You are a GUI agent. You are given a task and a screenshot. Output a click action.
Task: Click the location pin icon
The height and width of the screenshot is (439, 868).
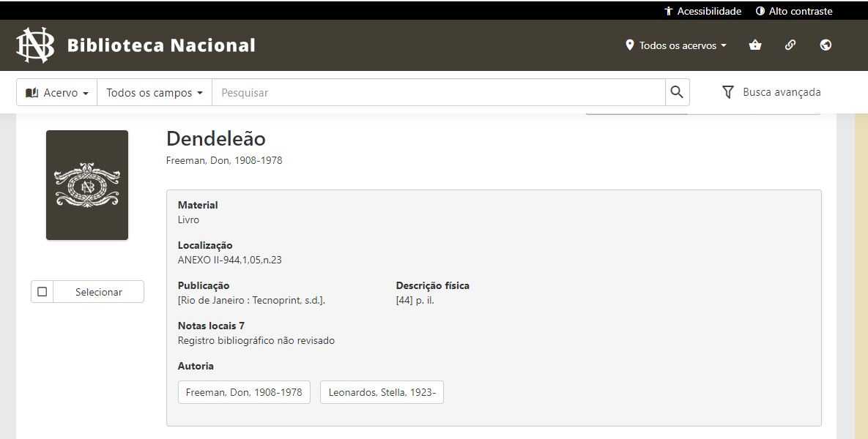[629, 45]
